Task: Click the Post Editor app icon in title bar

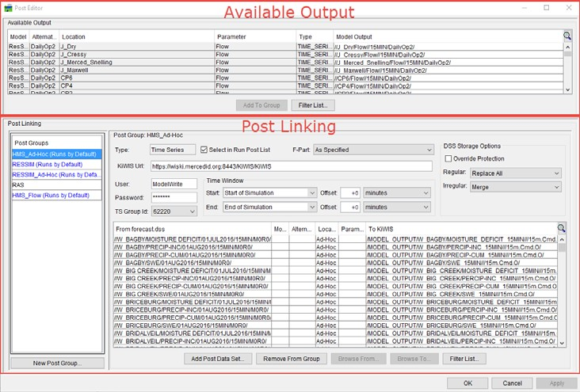Action: 8,8
